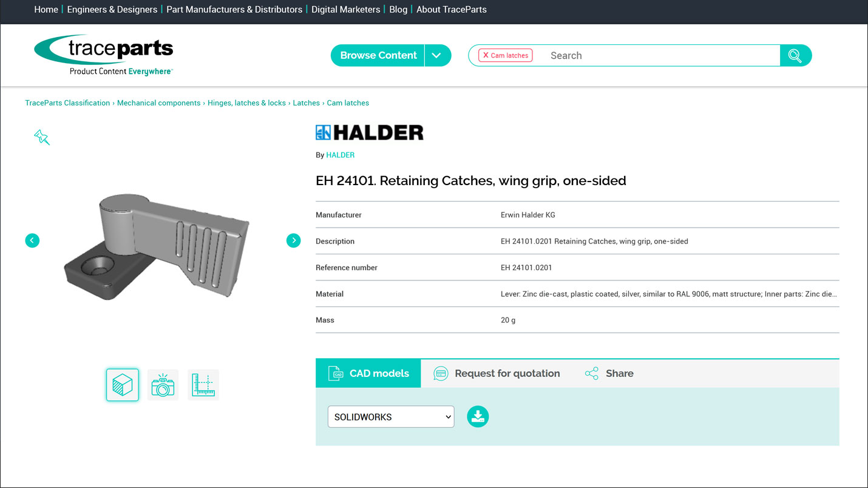
Task: Click the Manufacturer row label
Action: point(339,215)
